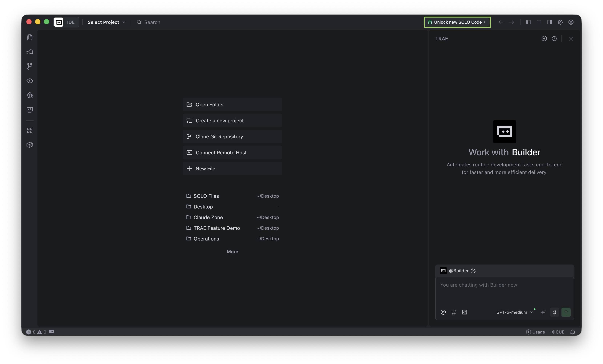Open the GPT-5-medium model dropdown
The image size is (603, 364).
coord(515,312)
